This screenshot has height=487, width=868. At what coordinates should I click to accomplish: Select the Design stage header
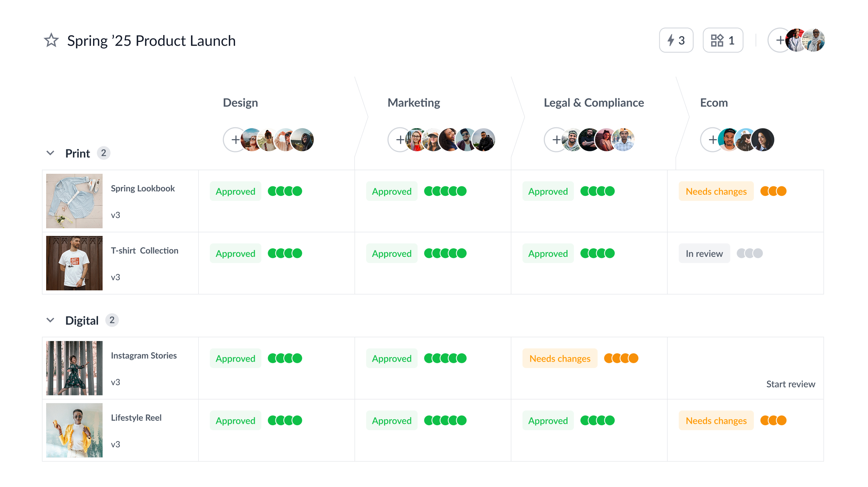[x=240, y=103]
